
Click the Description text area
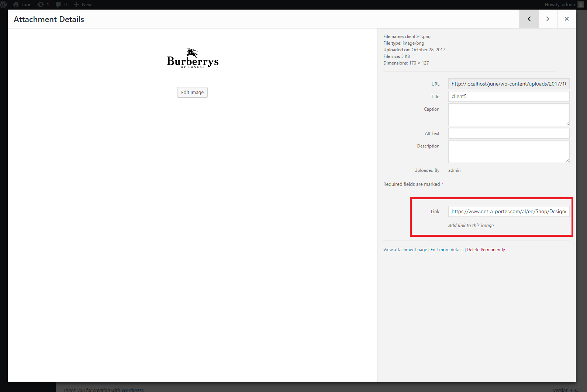pyautogui.click(x=509, y=152)
